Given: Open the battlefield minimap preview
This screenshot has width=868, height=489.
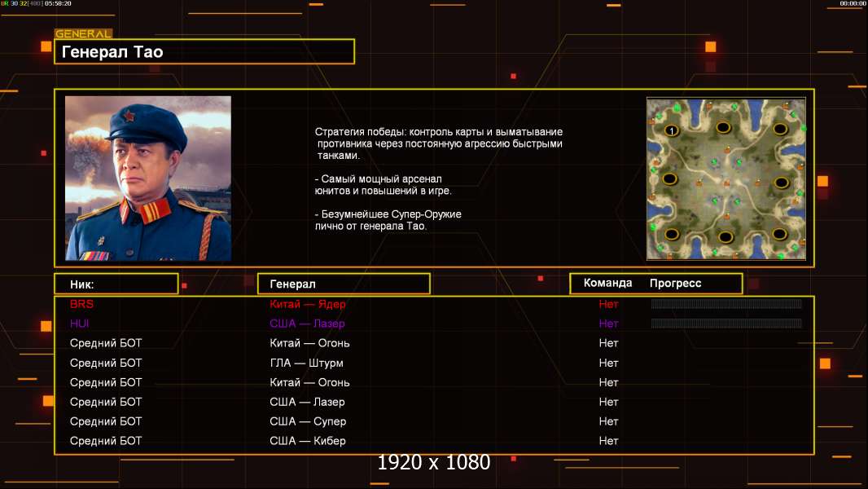Looking at the screenshot, I should [x=726, y=178].
